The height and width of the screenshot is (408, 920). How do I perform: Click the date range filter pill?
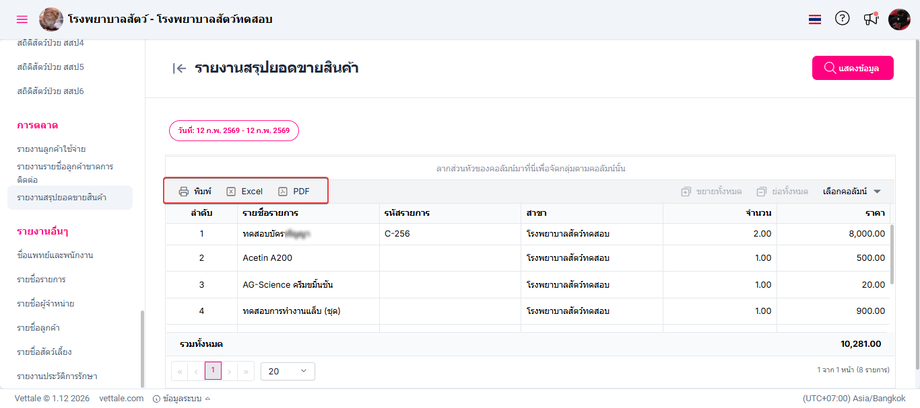234,130
